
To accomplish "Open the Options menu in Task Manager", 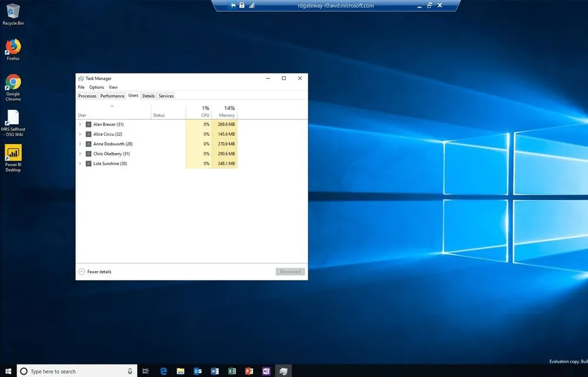I will (x=96, y=86).
